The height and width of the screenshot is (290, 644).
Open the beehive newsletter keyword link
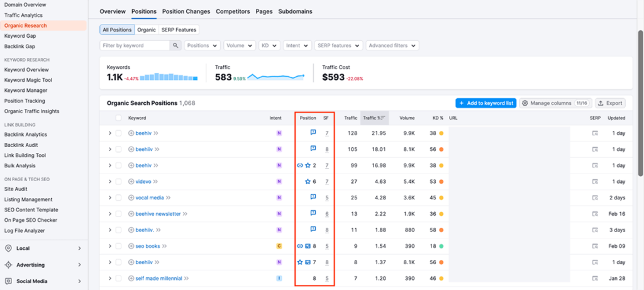coord(158,214)
